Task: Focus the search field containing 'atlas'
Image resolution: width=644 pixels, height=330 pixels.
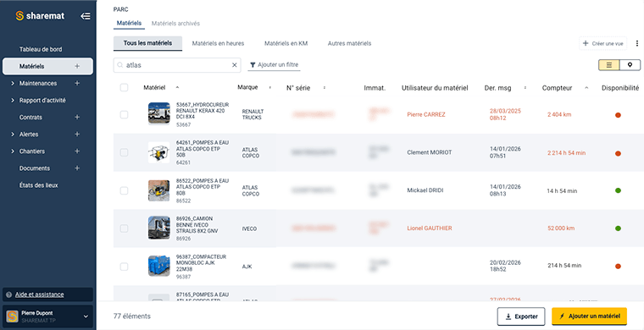Action: click(177, 65)
